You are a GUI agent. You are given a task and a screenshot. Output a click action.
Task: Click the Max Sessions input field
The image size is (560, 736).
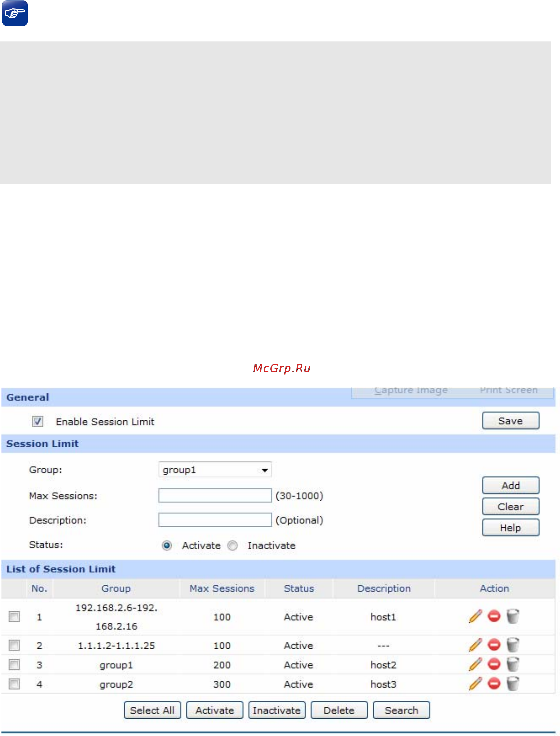[215, 495]
